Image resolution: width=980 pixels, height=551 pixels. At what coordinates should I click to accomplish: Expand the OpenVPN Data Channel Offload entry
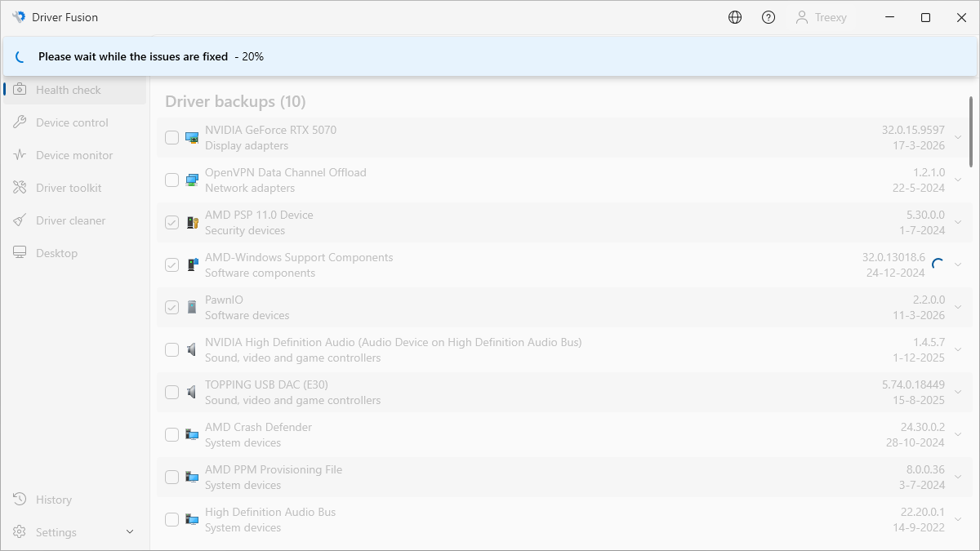click(x=958, y=180)
